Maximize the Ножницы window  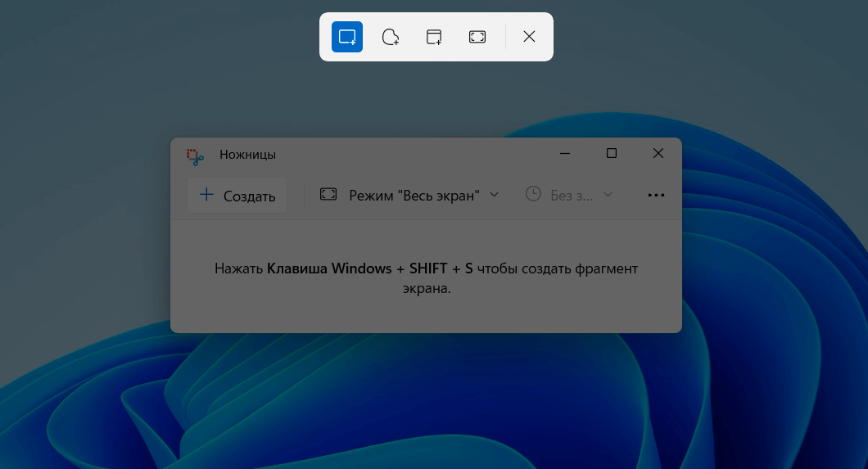612,154
